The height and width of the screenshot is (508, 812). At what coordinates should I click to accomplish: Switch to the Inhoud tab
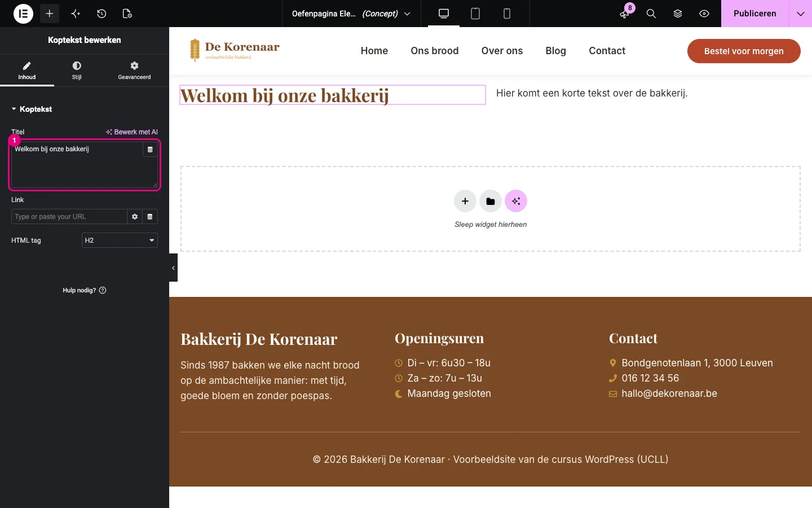[x=27, y=71]
